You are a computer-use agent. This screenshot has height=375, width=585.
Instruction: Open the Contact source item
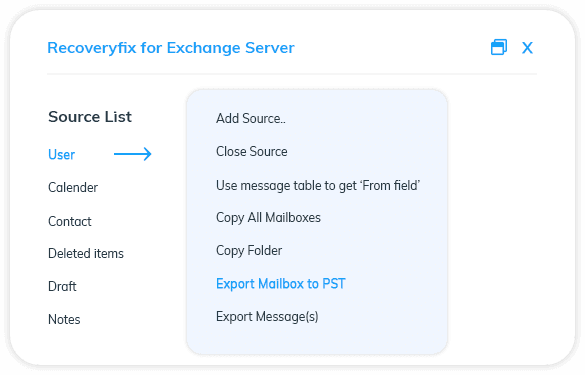point(70,221)
